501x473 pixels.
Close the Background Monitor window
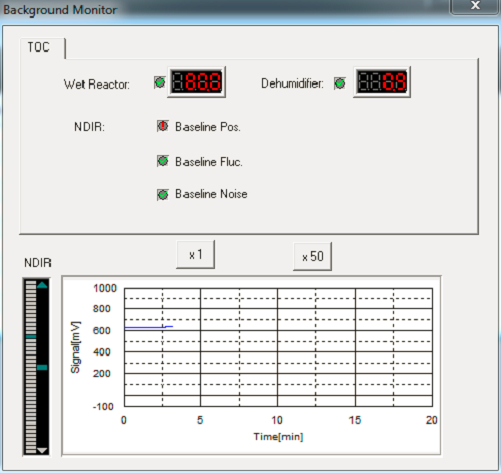[x=475, y=6]
